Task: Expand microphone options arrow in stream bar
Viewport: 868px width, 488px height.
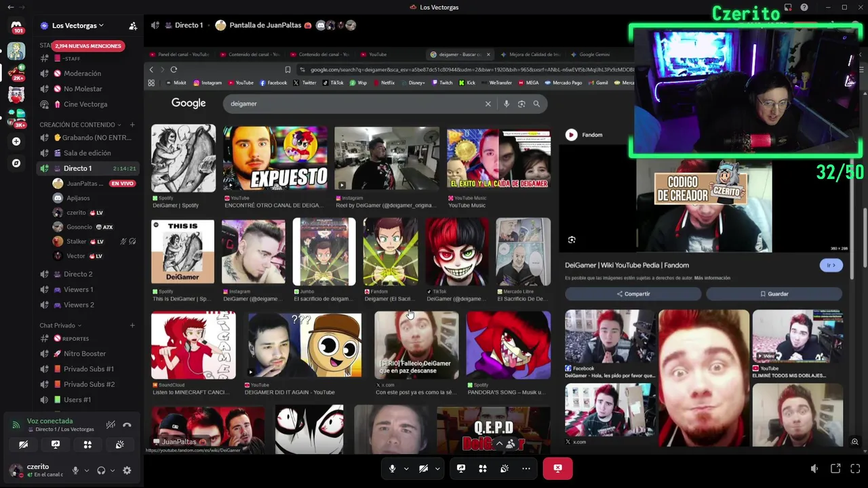Action: pos(406,468)
